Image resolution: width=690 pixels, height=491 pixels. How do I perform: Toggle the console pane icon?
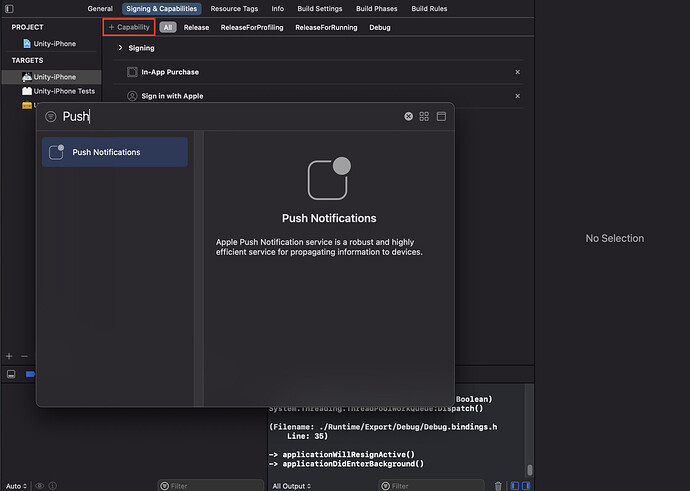click(x=525, y=486)
